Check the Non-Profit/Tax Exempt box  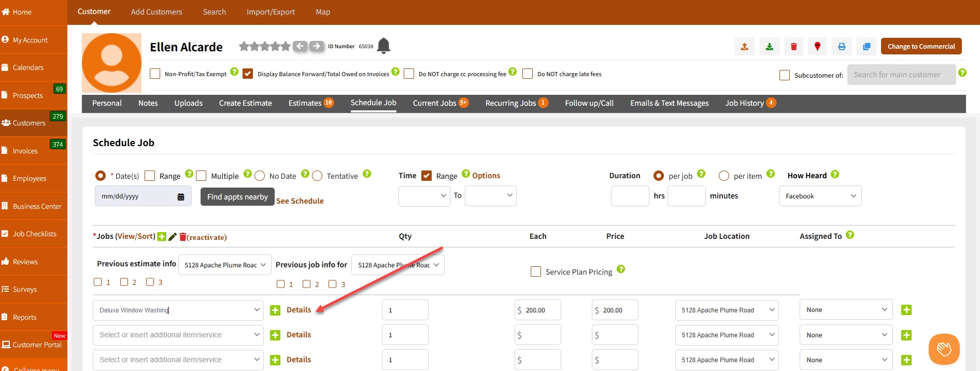click(x=155, y=74)
